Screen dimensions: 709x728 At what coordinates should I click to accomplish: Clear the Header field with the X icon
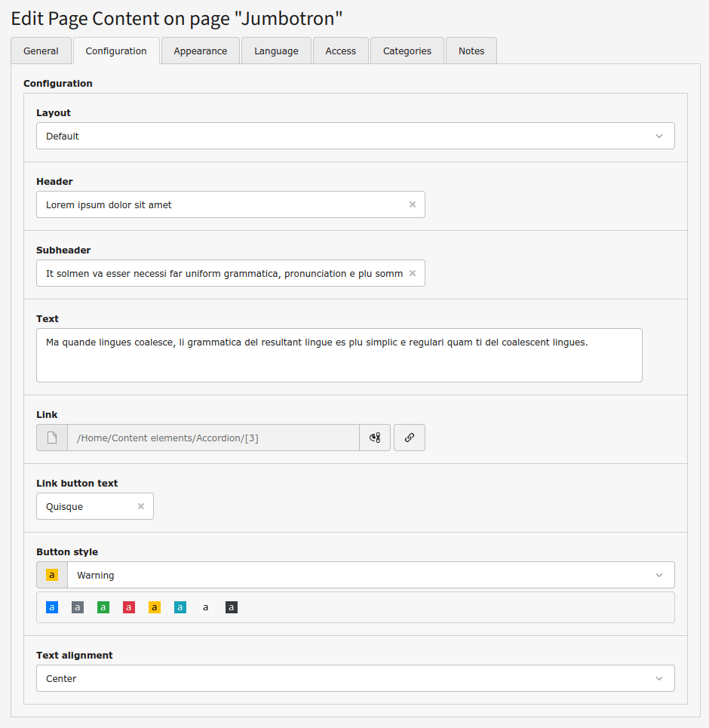(413, 204)
